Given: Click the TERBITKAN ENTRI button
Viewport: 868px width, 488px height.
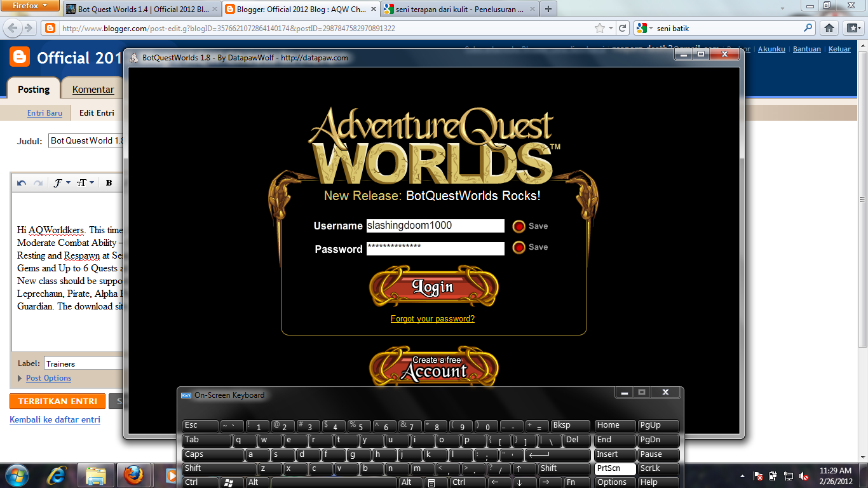Looking at the screenshot, I should coord(57,401).
